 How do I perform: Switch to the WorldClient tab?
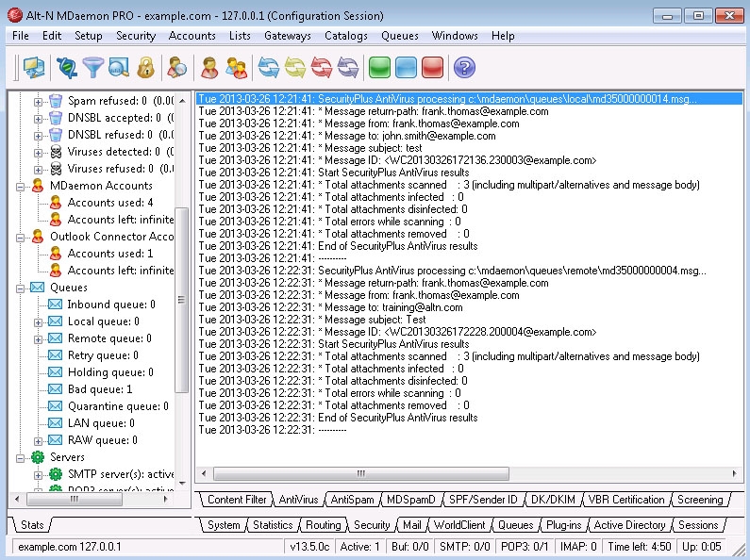pyautogui.click(x=459, y=525)
